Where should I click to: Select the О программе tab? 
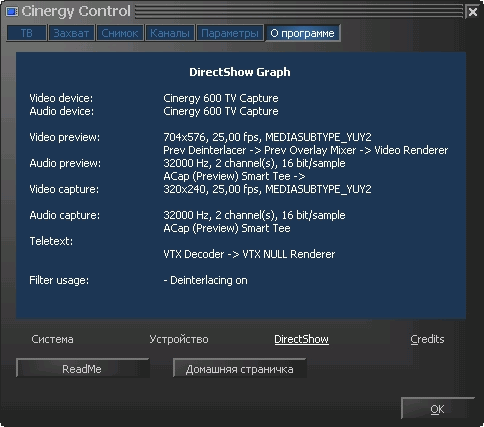point(302,33)
